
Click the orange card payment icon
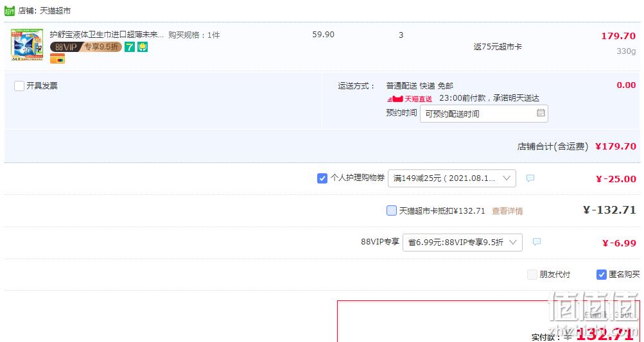tap(58, 59)
